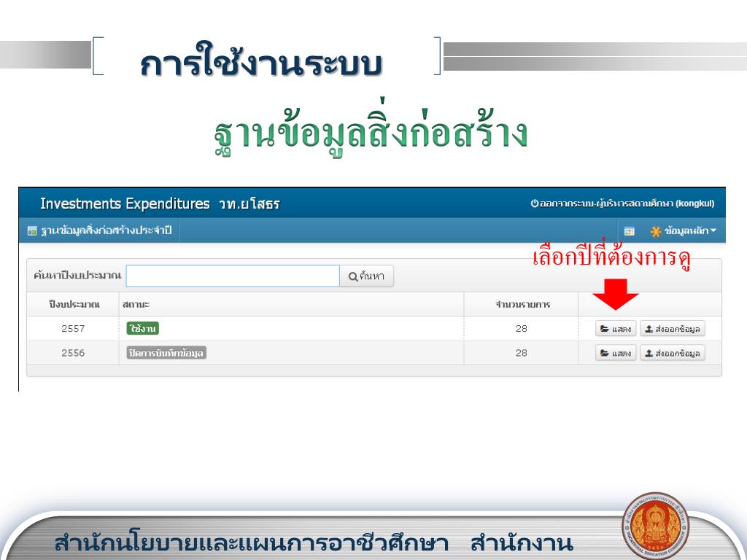
Task: Click the vocational education commission logo
Action: click(x=656, y=526)
